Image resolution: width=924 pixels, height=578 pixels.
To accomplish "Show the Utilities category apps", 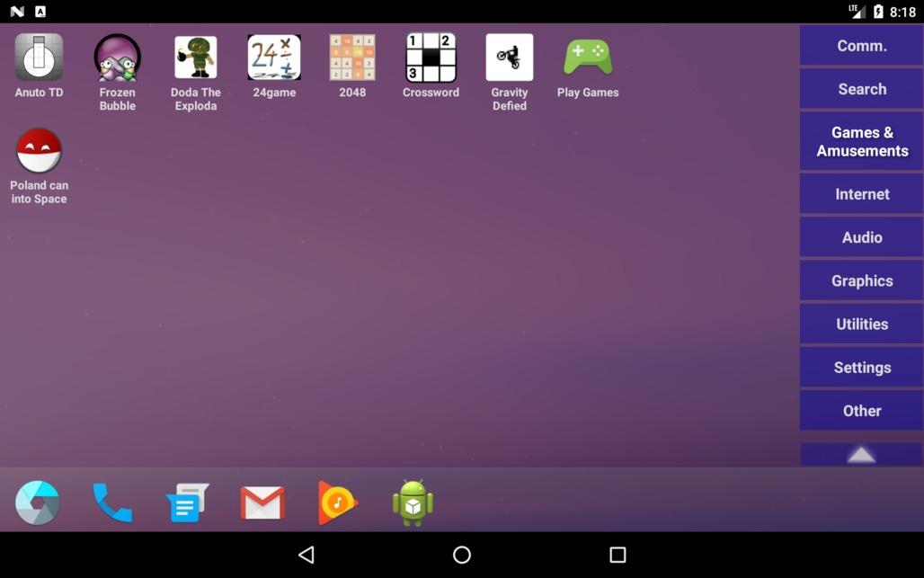I will [861, 325].
